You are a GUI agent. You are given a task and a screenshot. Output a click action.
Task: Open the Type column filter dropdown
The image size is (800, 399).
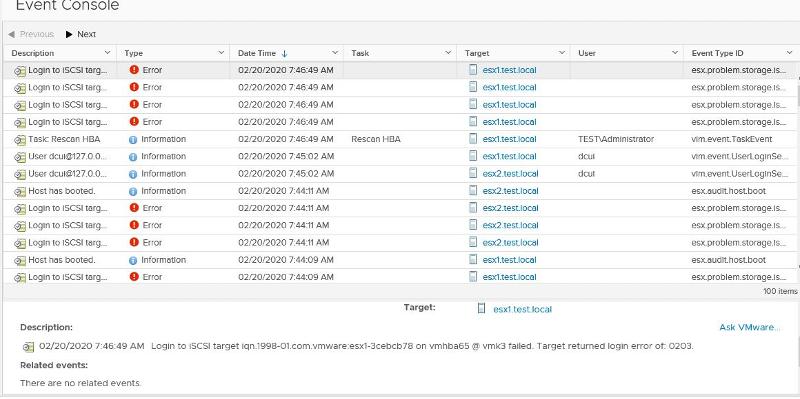pos(221,53)
